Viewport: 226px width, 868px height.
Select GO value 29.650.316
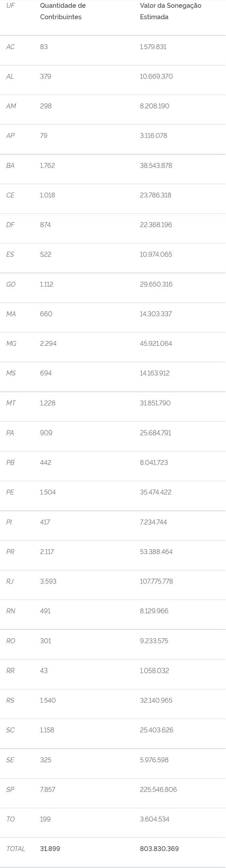point(156,284)
